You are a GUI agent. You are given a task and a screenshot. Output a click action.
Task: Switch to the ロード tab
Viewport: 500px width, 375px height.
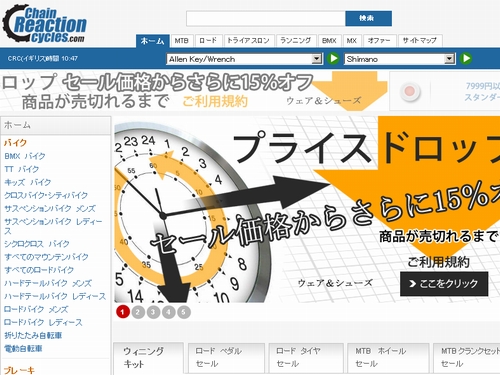coord(208,41)
